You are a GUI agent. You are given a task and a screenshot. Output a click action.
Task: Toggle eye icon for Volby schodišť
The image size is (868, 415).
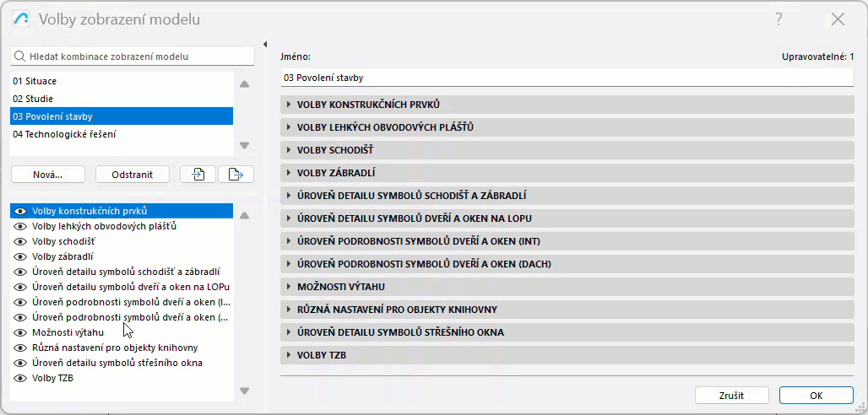[21, 242]
